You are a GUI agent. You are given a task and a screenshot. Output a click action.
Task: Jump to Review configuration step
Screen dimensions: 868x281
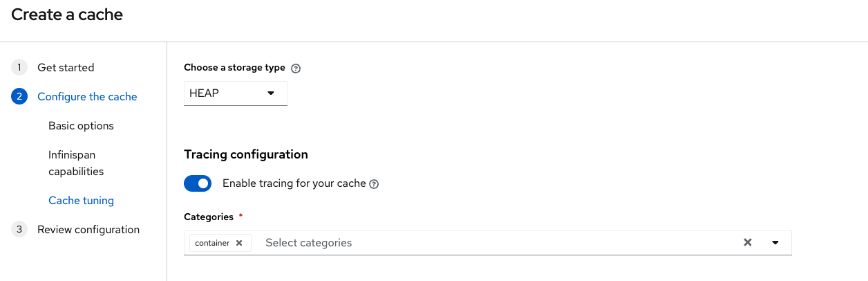click(x=88, y=230)
